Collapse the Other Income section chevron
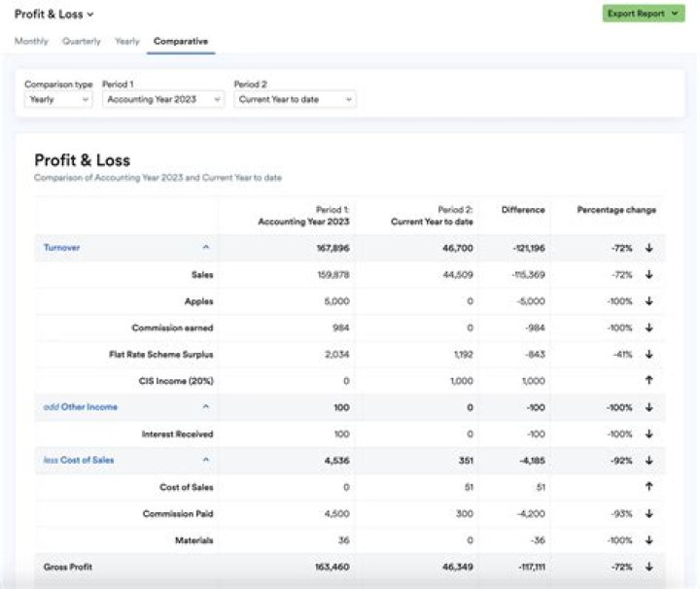The image size is (700, 589). pyautogui.click(x=205, y=407)
